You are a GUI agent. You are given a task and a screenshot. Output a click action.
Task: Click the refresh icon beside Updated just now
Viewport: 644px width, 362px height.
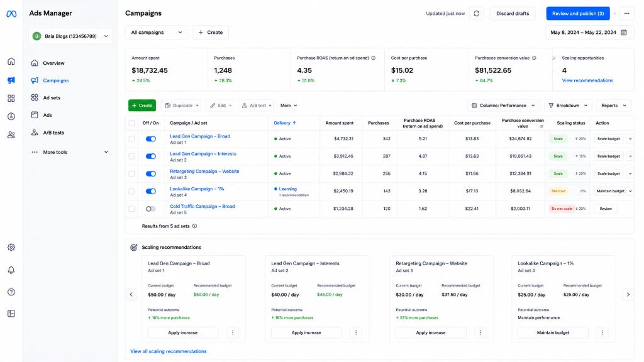click(477, 14)
